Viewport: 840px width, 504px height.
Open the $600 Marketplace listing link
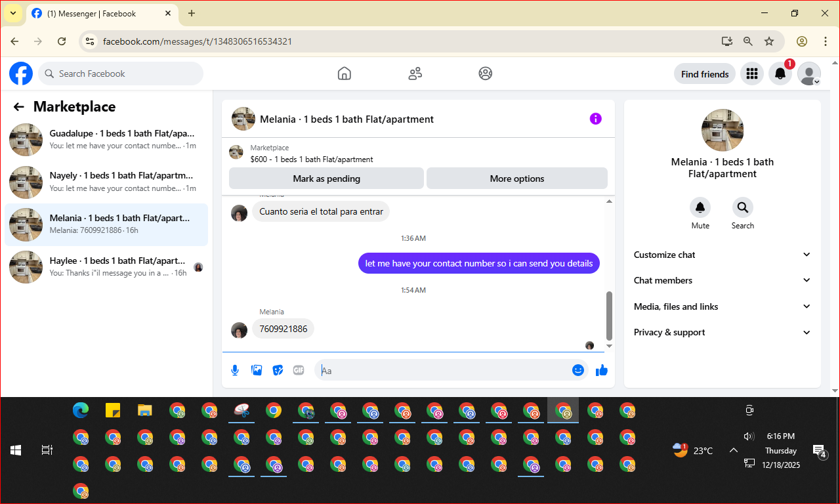tap(312, 159)
